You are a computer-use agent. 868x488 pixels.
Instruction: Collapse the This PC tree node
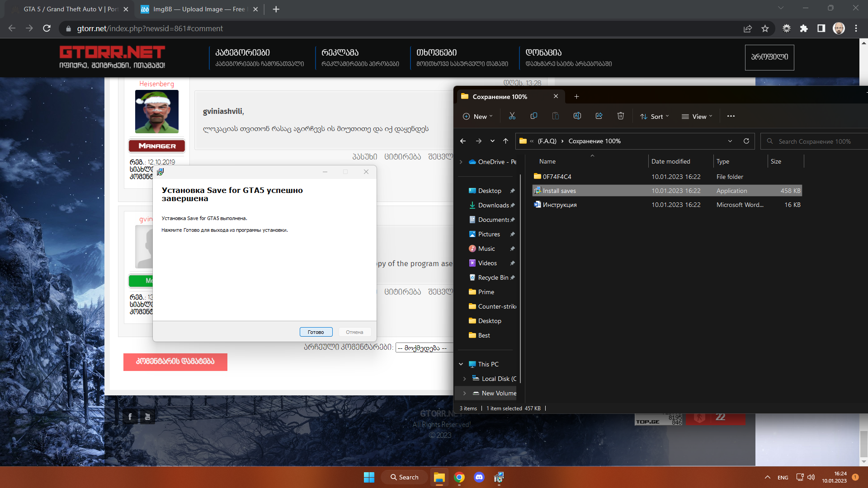click(x=461, y=364)
